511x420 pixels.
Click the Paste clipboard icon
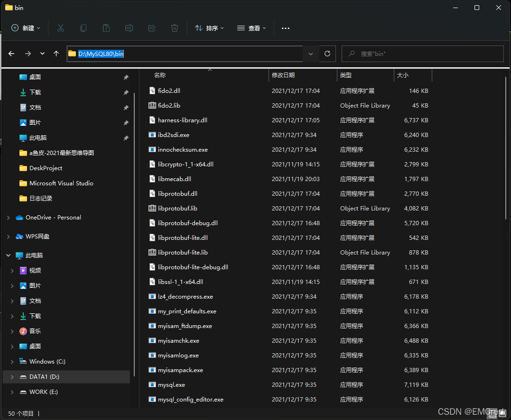click(106, 28)
